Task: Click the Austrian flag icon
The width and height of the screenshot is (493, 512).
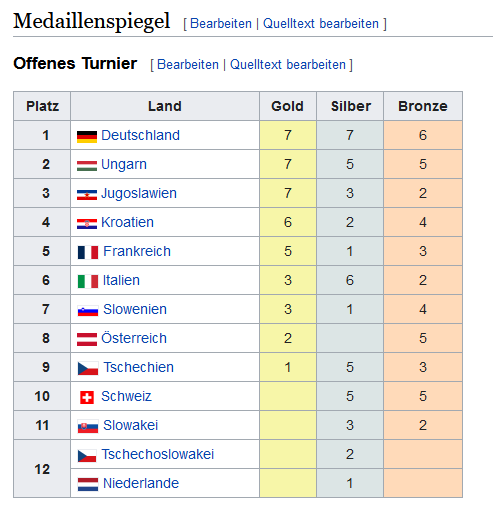Action: tap(87, 339)
